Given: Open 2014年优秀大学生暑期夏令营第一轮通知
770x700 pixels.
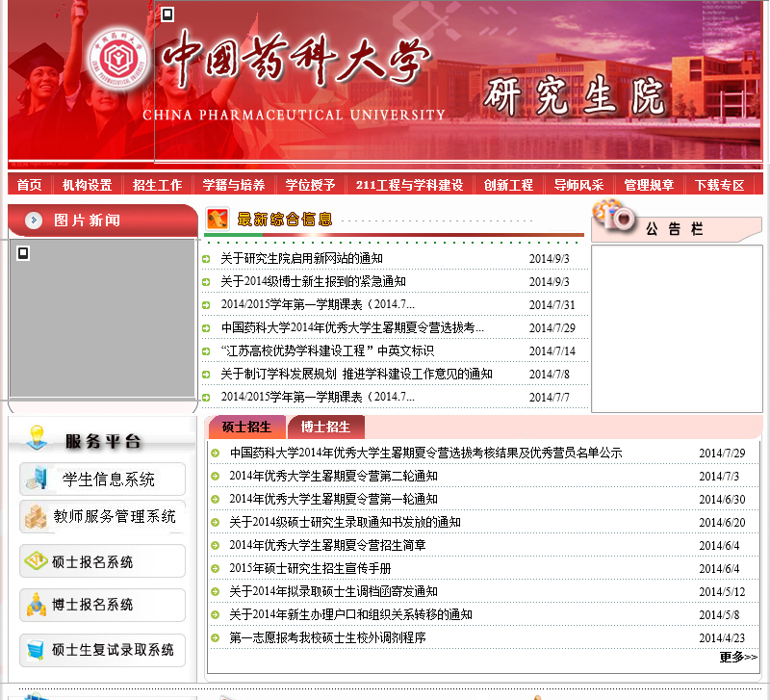Looking at the screenshot, I should (x=333, y=499).
